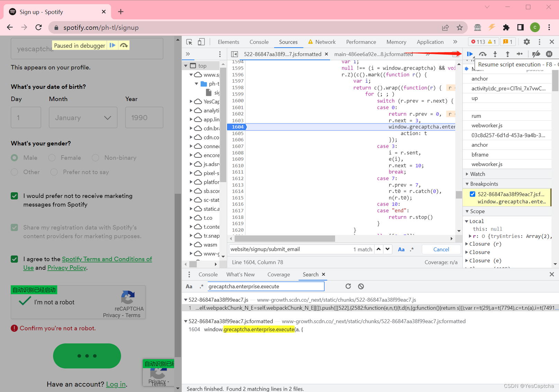
Task: Toggle regex in bottom search panel
Action: click(x=201, y=286)
